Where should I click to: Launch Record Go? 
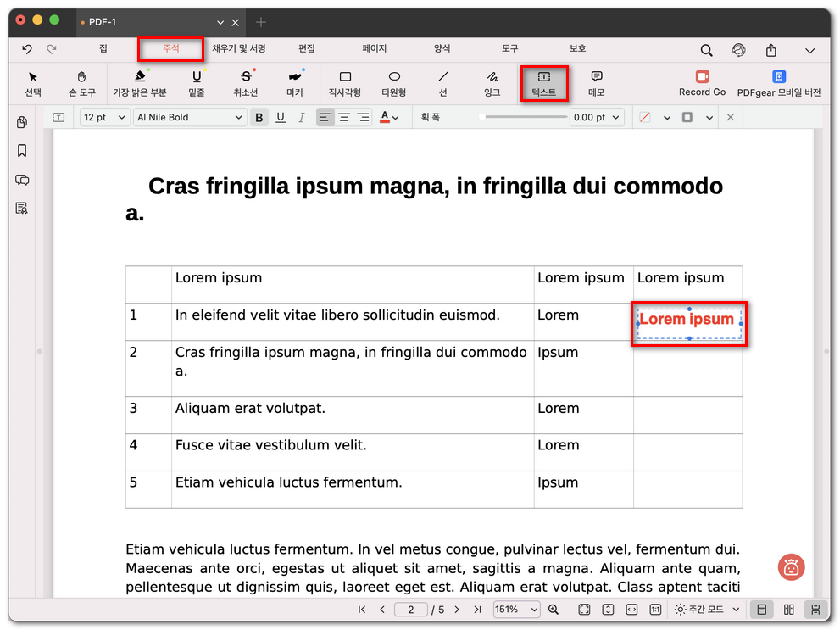(x=702, y=83)
